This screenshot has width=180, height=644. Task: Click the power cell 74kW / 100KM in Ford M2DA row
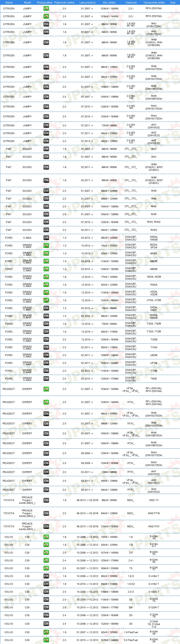pos(109,246)
